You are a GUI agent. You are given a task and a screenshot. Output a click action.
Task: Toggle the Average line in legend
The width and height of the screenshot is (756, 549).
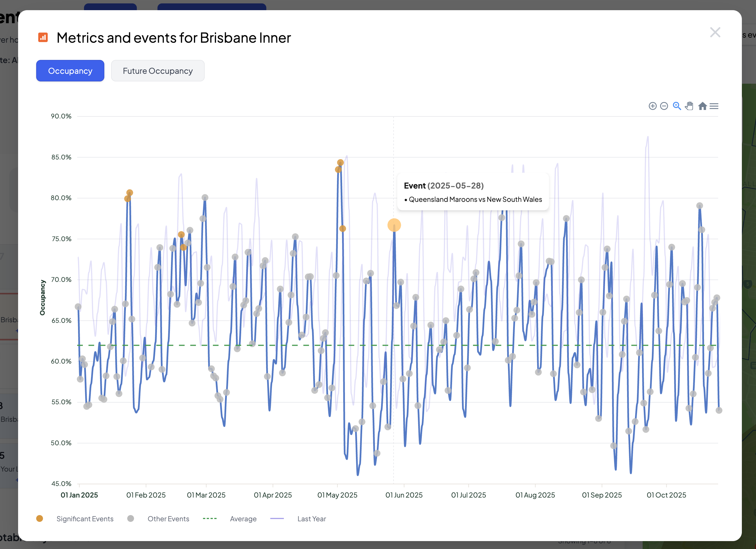coord(243,519)
